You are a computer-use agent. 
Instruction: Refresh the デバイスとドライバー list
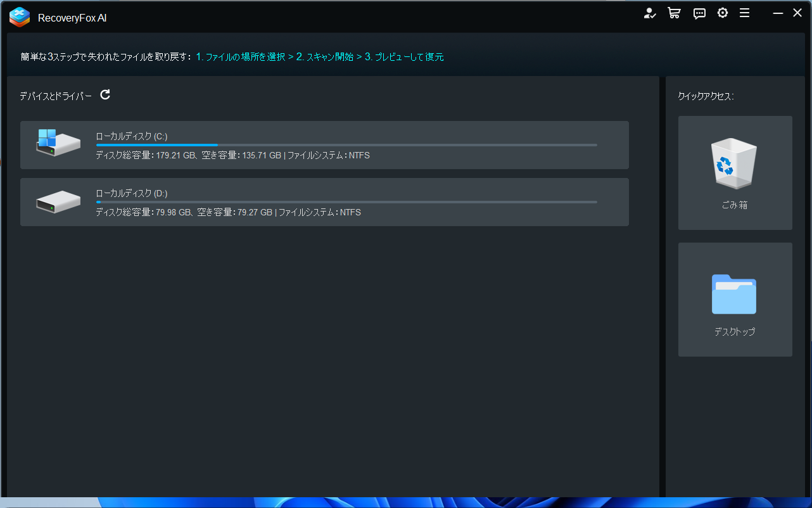tap(105, 94)
